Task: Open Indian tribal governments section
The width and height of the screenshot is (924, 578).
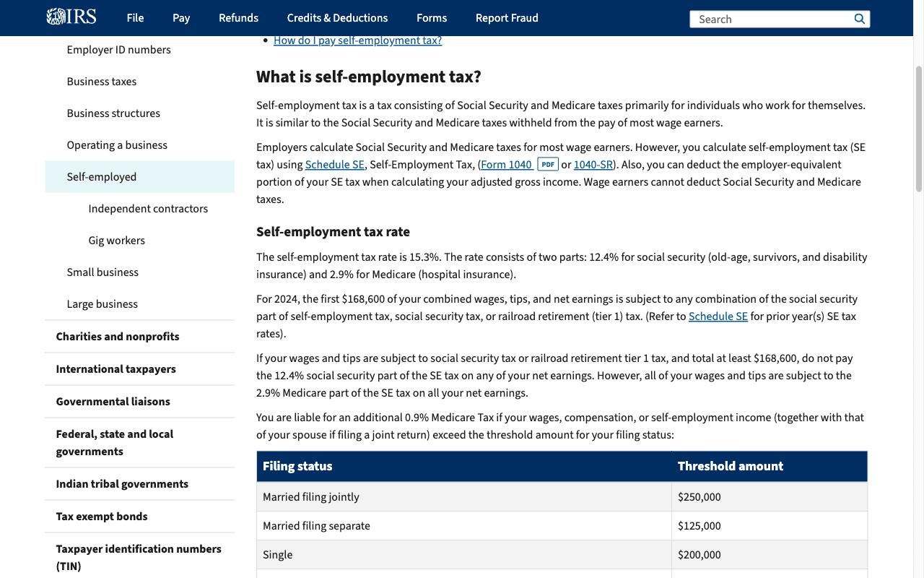Action: pyautogui.click(x=139, y=484)
